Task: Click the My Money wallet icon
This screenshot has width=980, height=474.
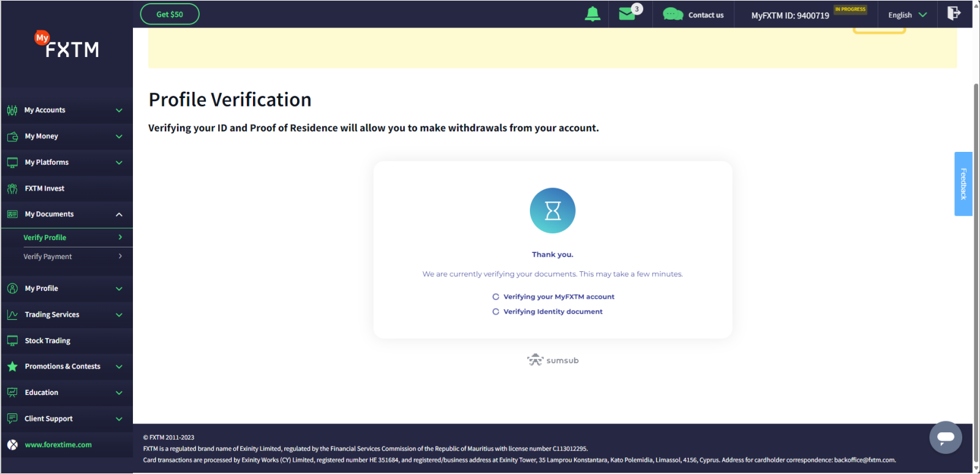Action: (12, 137)
